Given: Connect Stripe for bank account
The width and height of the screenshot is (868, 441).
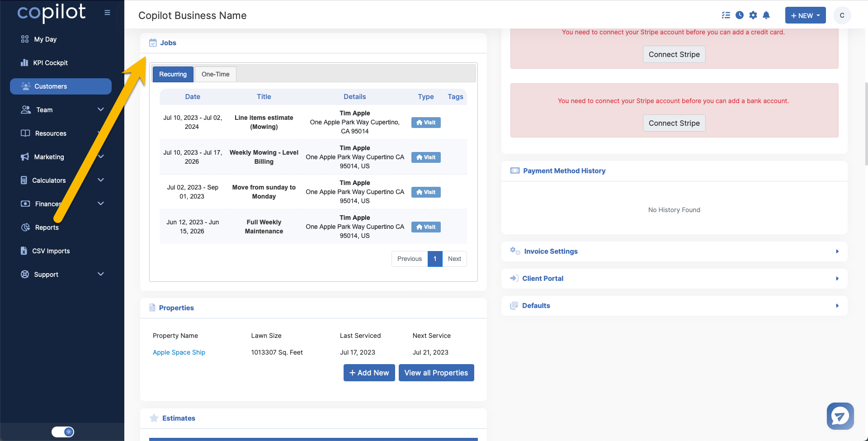Looking at the screenshot, I should click(x=674, y=123).
